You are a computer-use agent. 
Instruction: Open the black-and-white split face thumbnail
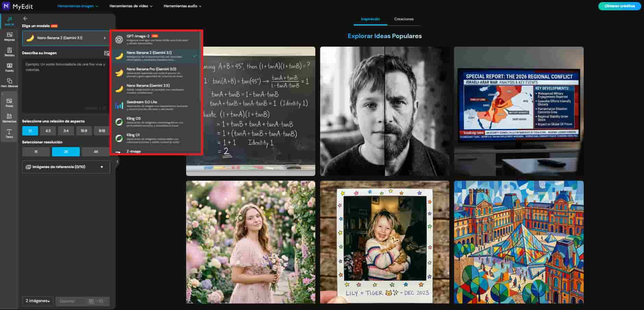pyautogui.click(x=385, y=111)
